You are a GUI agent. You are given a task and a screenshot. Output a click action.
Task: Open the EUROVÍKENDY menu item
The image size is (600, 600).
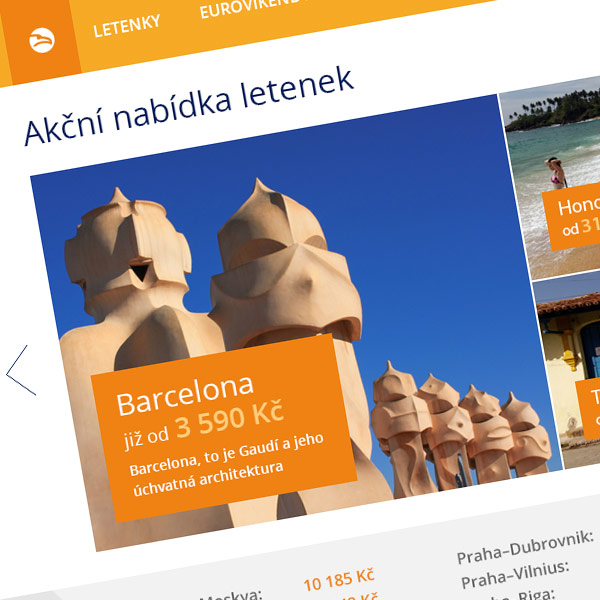tap(251, 7)
